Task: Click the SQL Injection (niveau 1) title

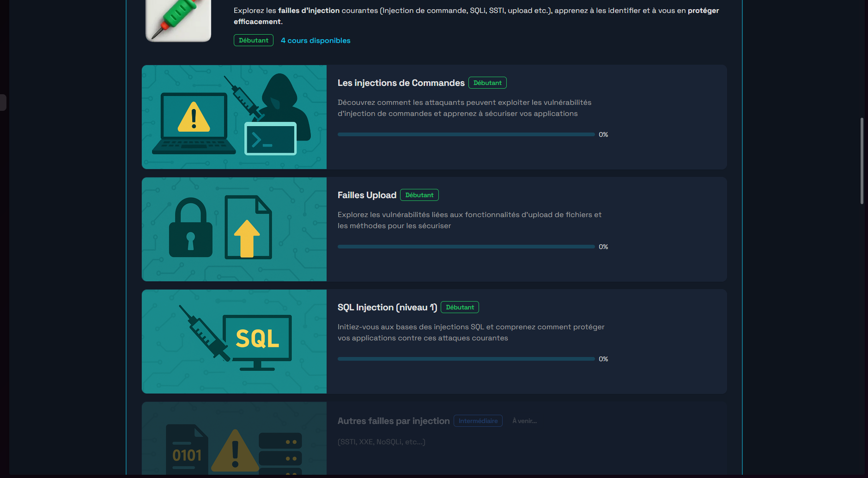Action: (387, 307)
